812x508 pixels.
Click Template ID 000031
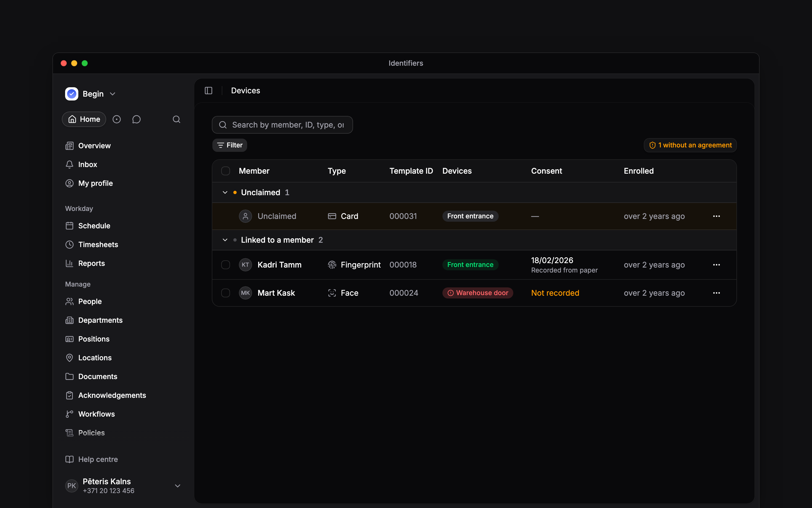pos(403,216)
